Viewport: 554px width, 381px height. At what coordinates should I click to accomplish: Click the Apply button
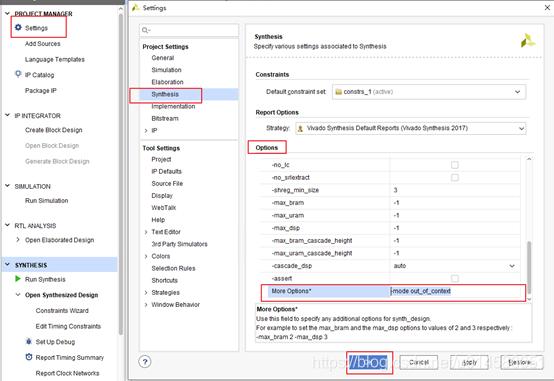click(x=469, y=362)
